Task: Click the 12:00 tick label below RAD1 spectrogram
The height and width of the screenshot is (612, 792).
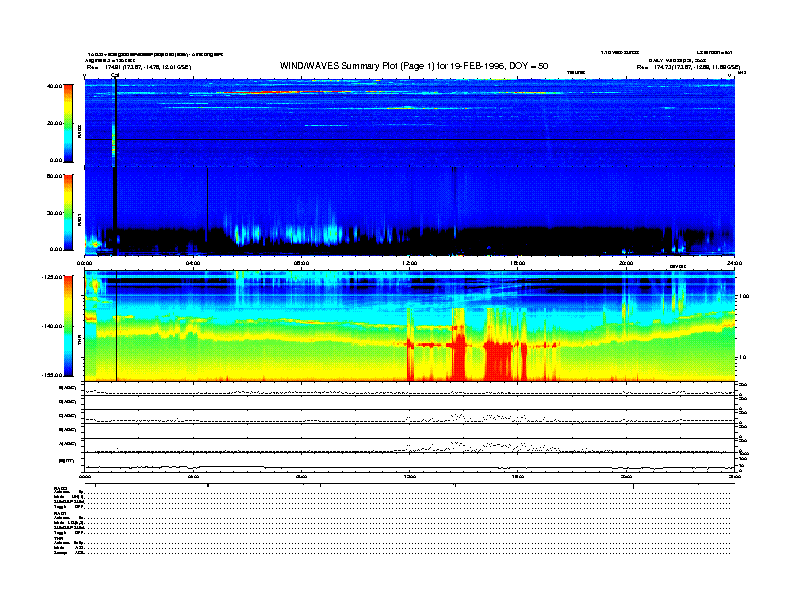Action: [x=410, y=263]
